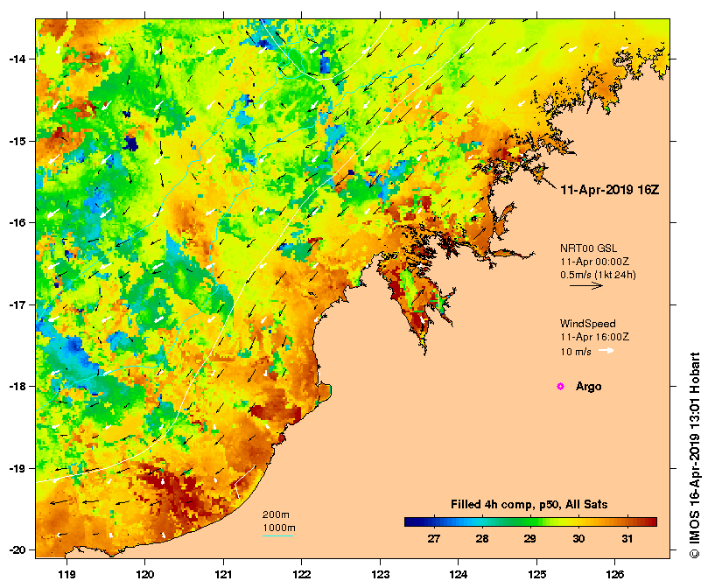Click the longitude axis label 123
The image size is (708, 588).
point(380,575)
